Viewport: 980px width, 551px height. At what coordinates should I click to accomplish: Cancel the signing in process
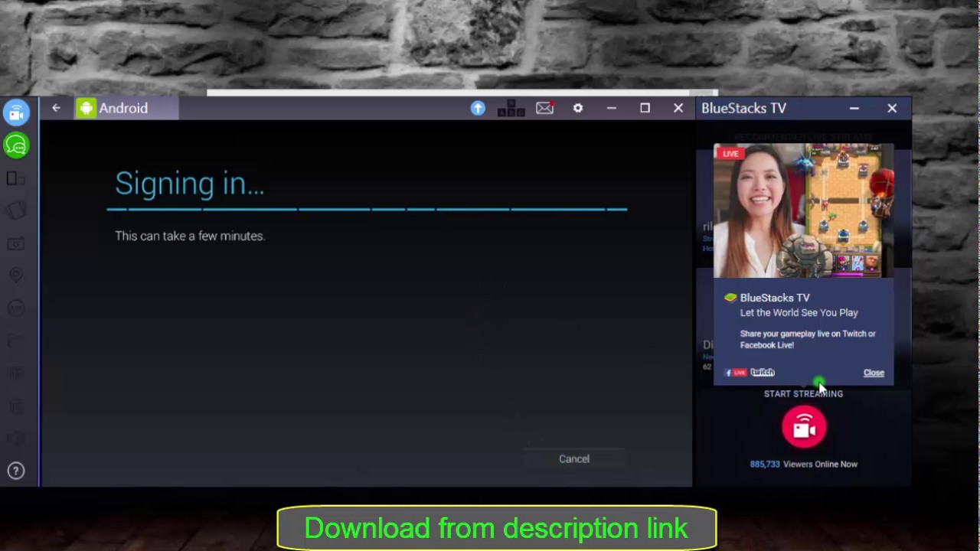pos(574,458)
